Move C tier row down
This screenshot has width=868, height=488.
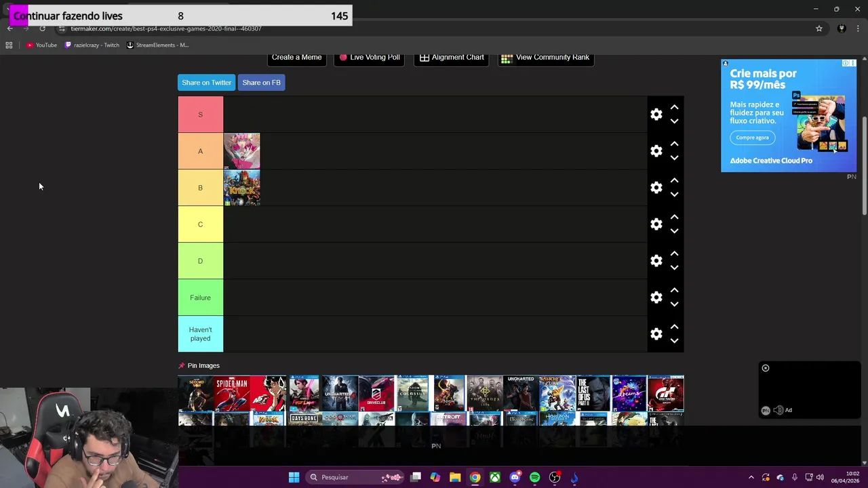coord(674,231)
